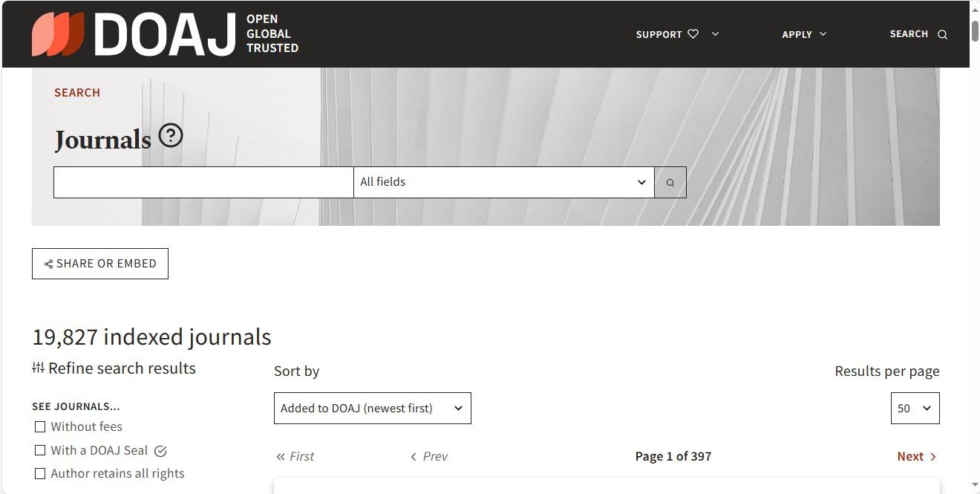Viewport: 980px width, 494px height.
Task: Click the SEARCH breadcrumb label
Action: point(77,93)
